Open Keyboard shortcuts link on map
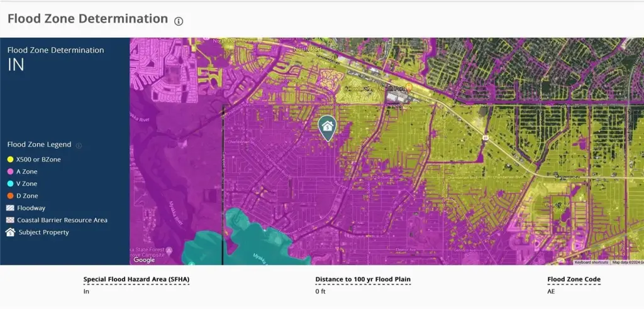Image resolution: width=644 pixels, height=309 pixels. (x=591, y=262)
